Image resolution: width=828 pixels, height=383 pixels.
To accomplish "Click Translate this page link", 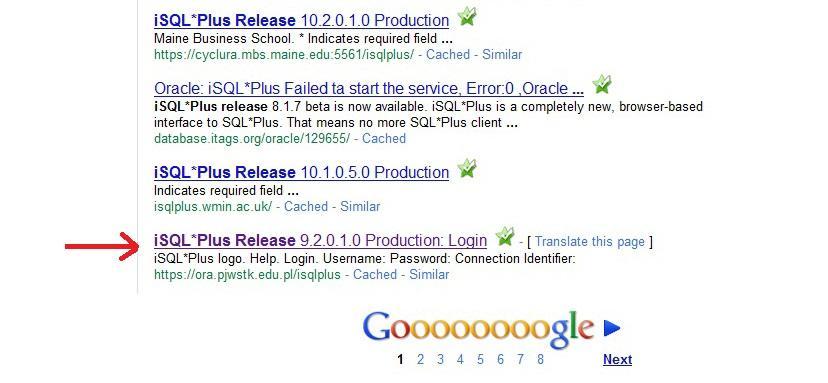I will pyautogui.click(x=590, y=242).
